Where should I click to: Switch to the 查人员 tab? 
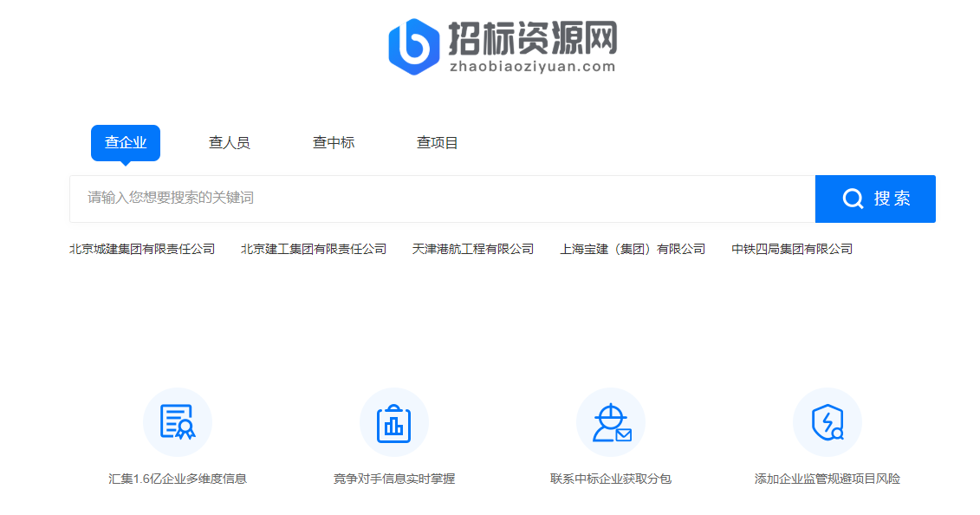[230, 143]
